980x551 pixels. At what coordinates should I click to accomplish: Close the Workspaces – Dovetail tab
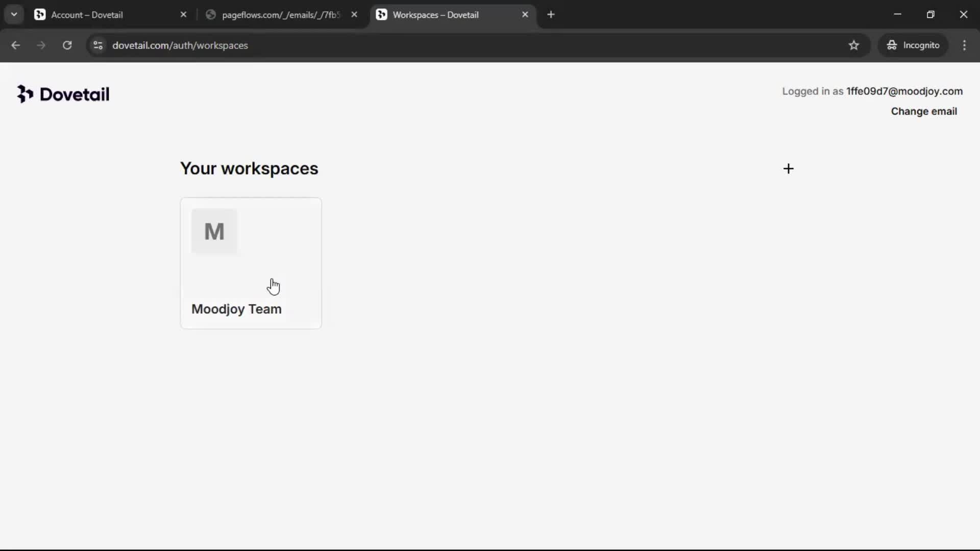click(525, 15)
